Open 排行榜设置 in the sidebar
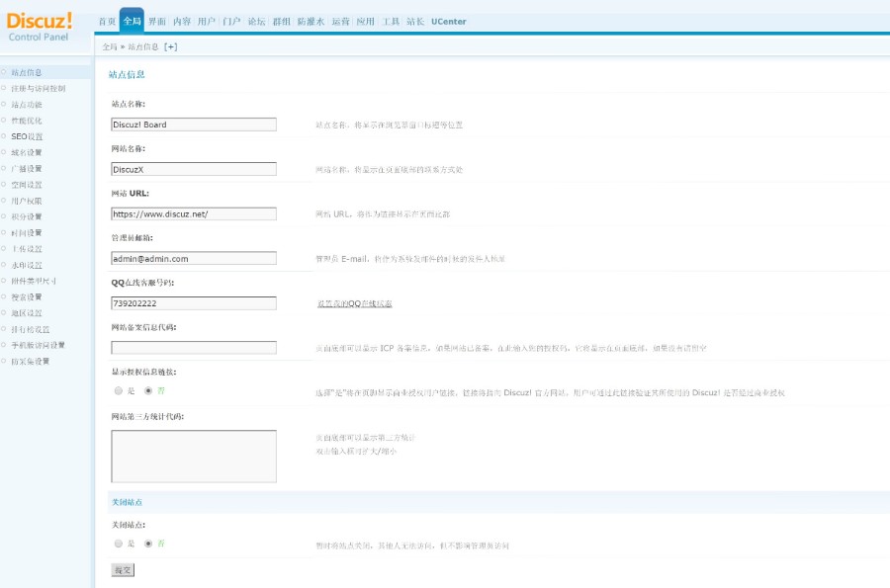Viewport: 890px width, 588px height. coord(31,329)
